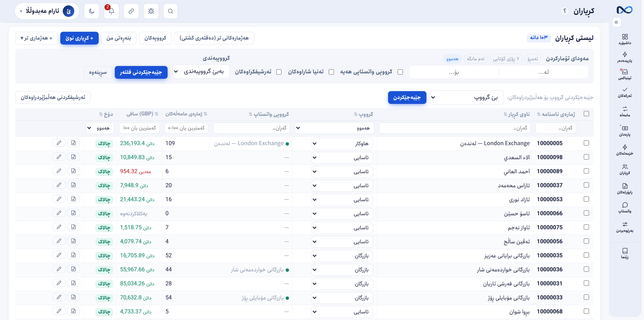644x320 pixels.
Task: Click help question mark beside کڕیاران title
Action: click(x=564, y=11)
